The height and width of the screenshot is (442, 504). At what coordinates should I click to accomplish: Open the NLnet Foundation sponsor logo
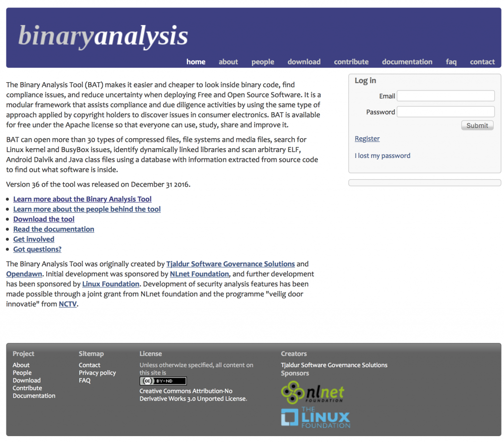(313, 393)
